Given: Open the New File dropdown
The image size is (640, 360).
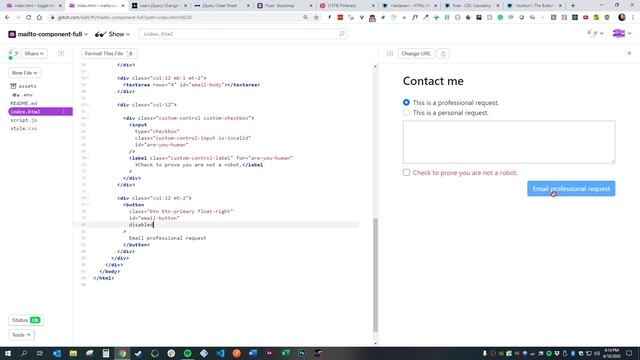Looking at the screenshot, I should 24,73.
